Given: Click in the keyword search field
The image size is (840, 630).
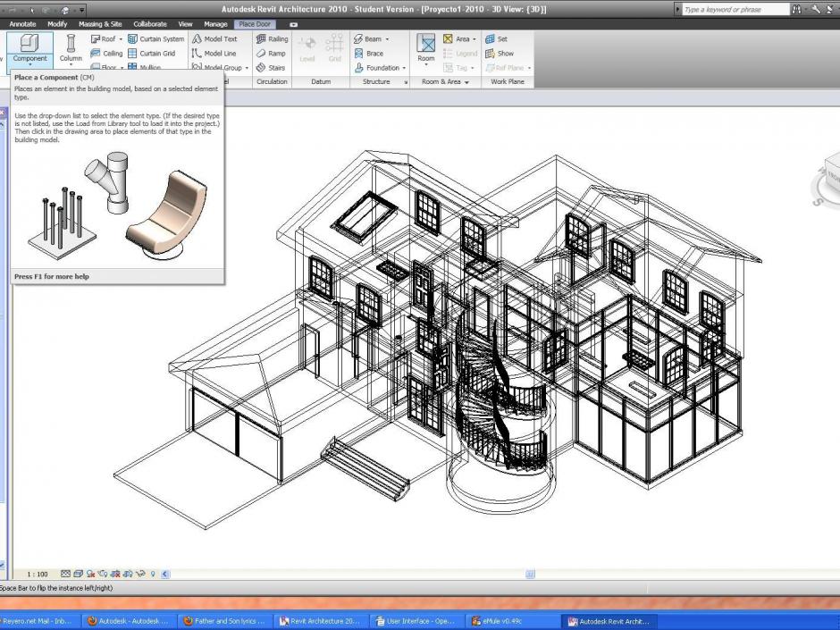Looking at the screenshot, I should coord(735,9).
